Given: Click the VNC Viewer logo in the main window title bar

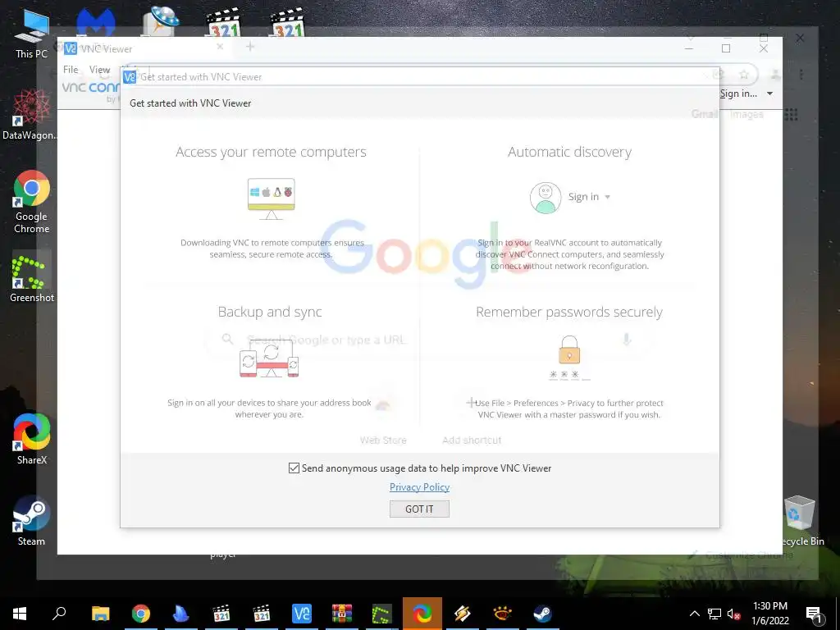Looking at the screenshot, I should (x=71, y=48).
